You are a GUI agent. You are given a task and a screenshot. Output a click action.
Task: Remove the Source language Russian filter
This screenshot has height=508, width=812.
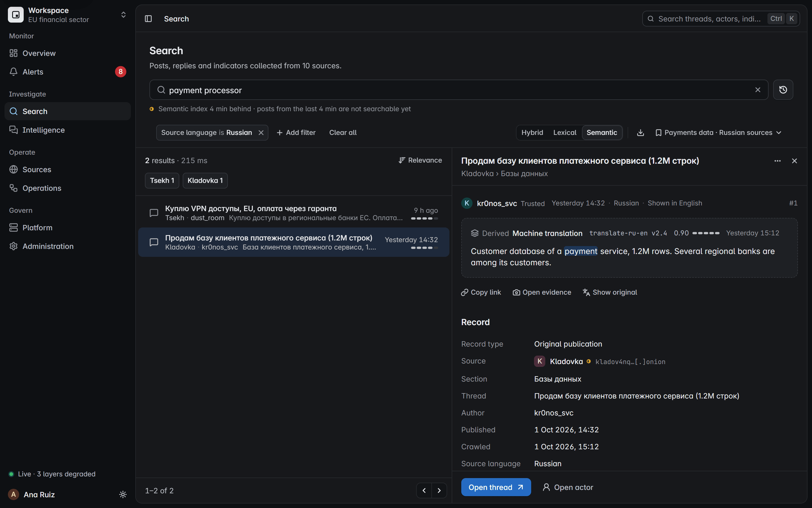[x=261, y=133]
